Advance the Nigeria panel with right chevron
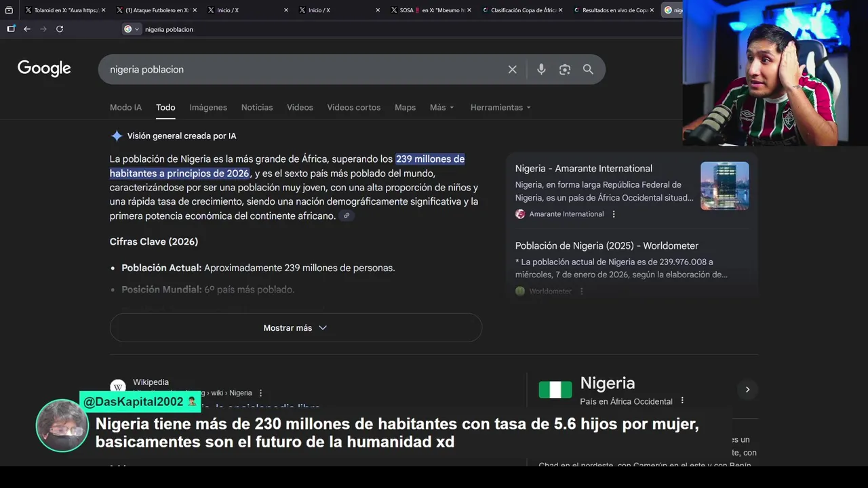868x488 pixels. tap(747, 390)
